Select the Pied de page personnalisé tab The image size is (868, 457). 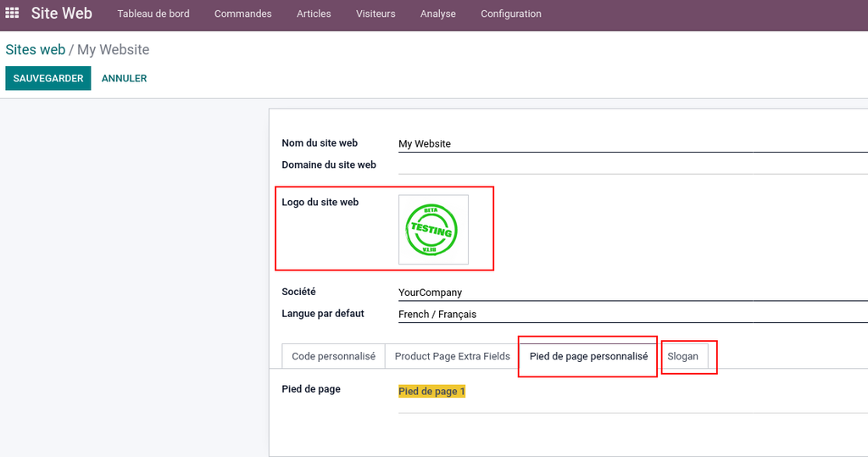(x=588, y=356)
